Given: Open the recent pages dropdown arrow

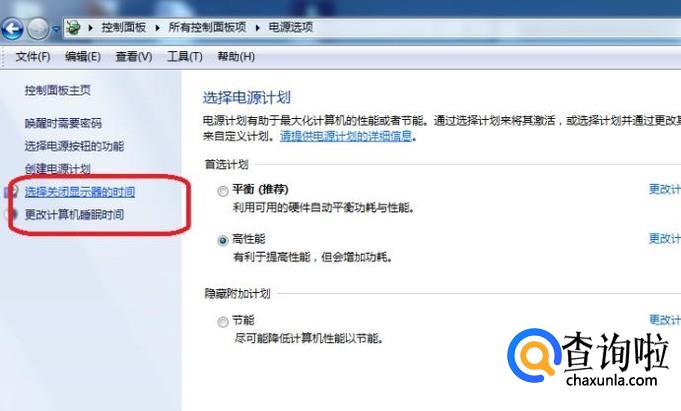Looking at the screenshot, I should click(x=56, y=29).
